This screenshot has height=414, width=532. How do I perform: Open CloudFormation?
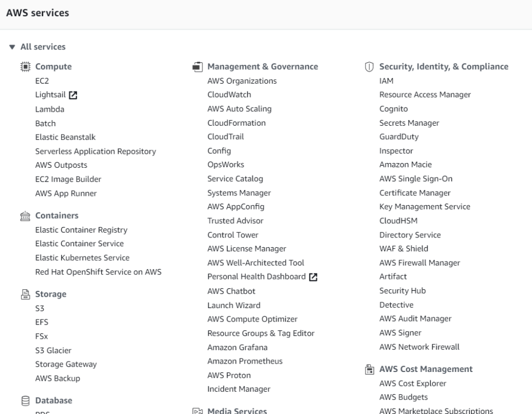[236, 123]
